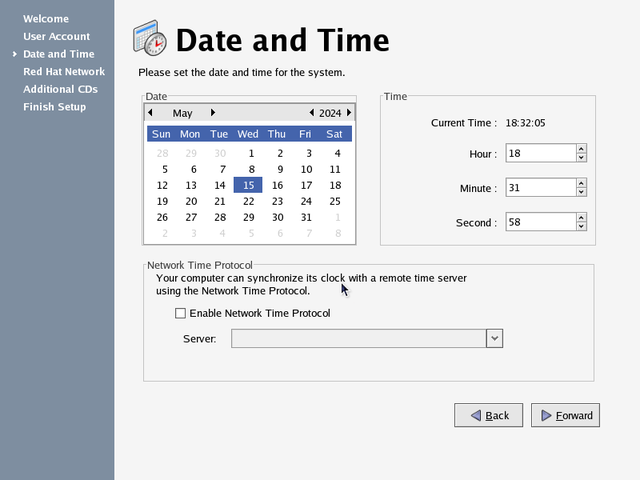
Task: Open the Server dropdown list
Action: point(494,338)
